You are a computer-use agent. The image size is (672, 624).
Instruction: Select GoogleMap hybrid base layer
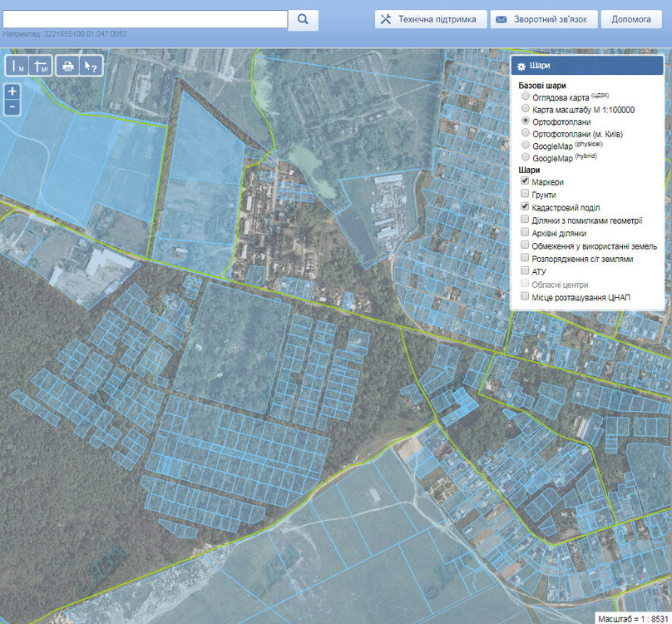point(526,157)
